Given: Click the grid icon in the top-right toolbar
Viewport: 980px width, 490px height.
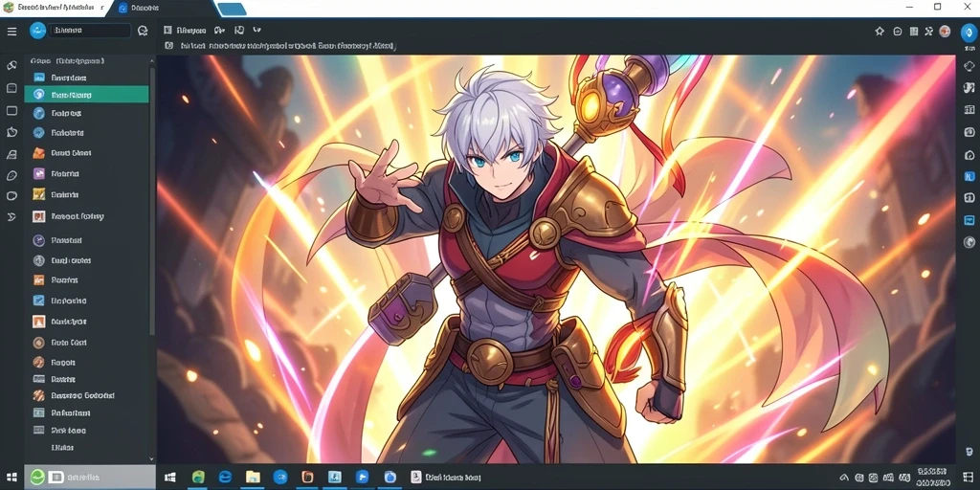Looking at the screenshot, I should [914, 31].
